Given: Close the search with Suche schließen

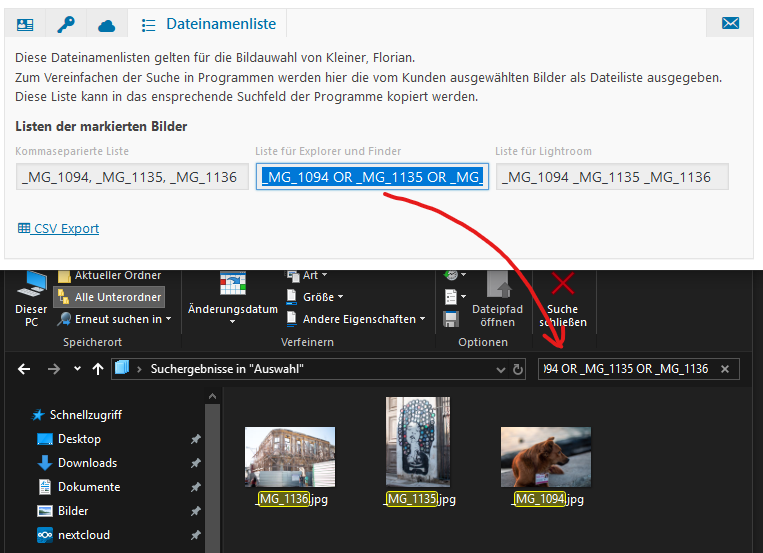Looking at the screenshot, I should [x=562, y=298].
